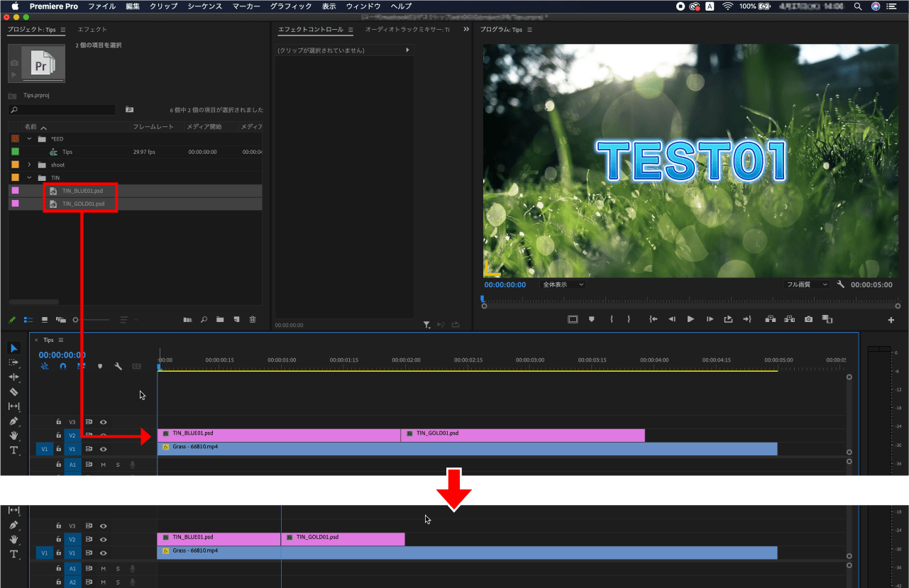The width and height of the screenshot is (909, 588).
Task: Switch project panel to Freeform View
Action: pos(61,320)
